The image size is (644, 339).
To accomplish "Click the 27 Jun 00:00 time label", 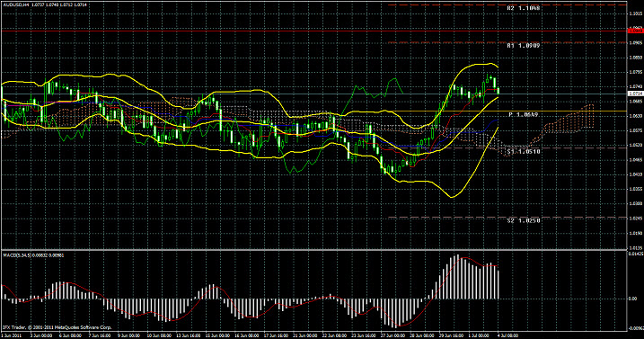I will point(393,335).
